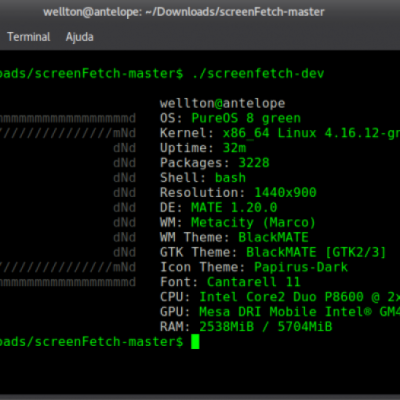400x400 pixels.
Task: Click the window title bar text
Action: (x=184, y=12)
